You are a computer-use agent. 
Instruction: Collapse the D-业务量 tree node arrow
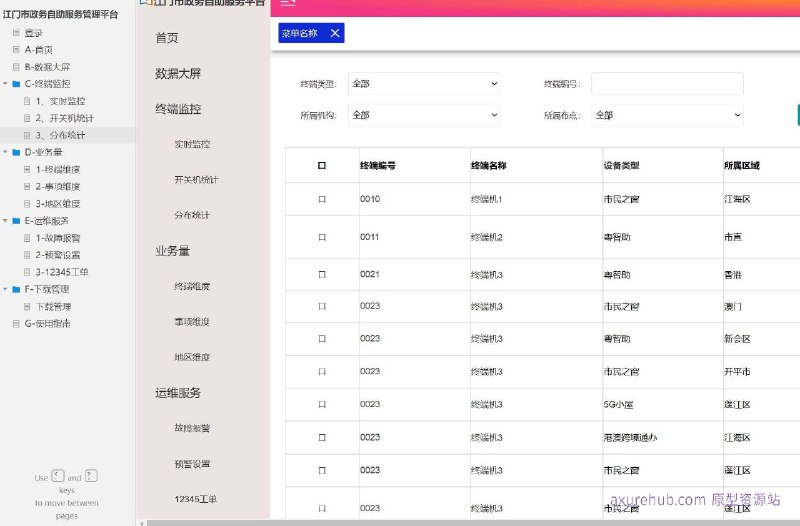click(5, 152)
